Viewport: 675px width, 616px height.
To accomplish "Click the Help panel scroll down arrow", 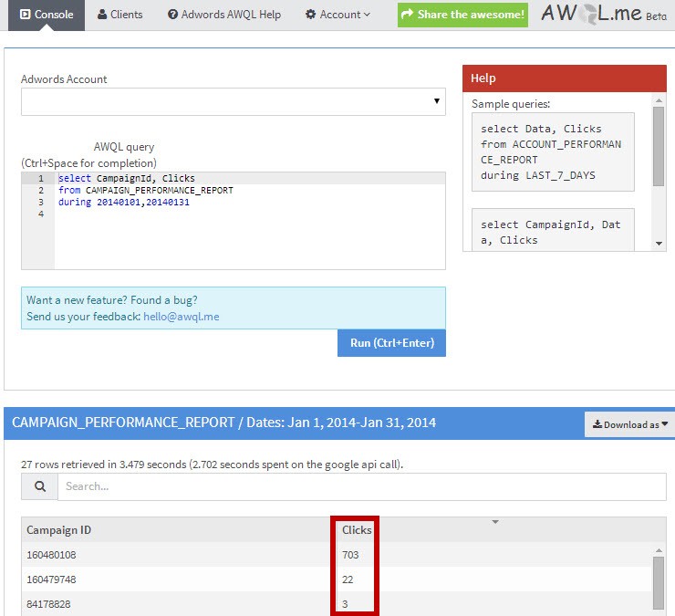I will pos(659,244).
